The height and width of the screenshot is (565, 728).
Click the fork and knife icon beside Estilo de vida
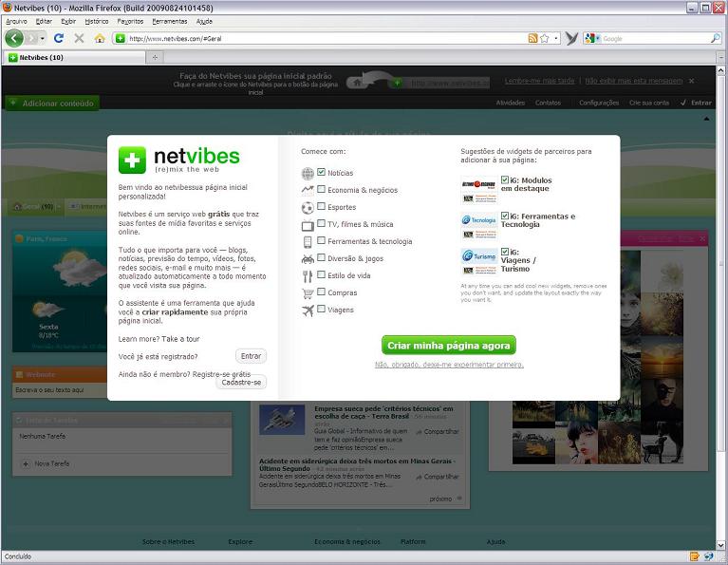pos(308,276)
